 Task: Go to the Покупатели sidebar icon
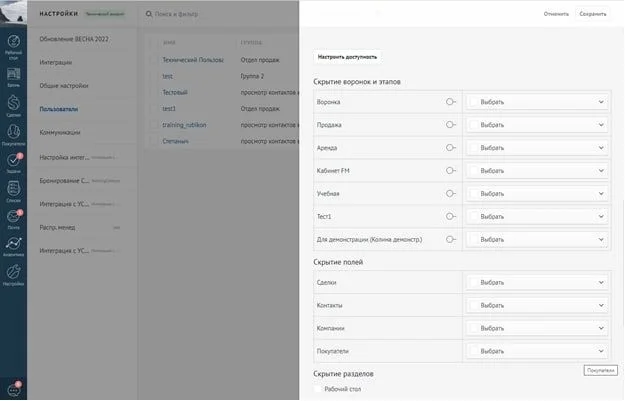click(x=13, y=131)
